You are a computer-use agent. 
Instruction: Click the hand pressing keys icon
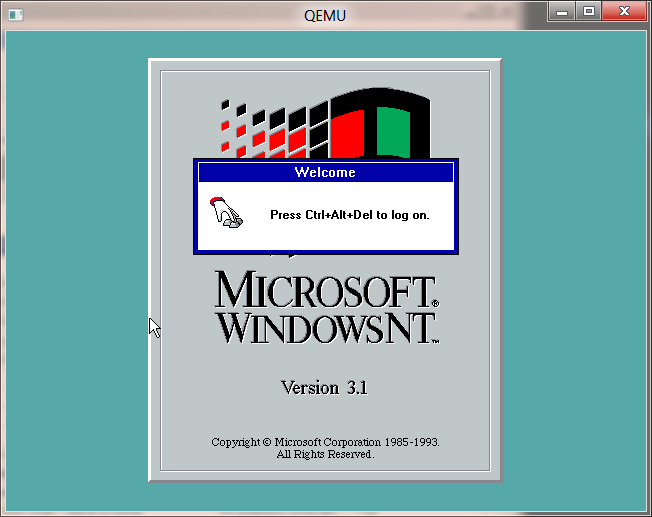pos(226,212)
